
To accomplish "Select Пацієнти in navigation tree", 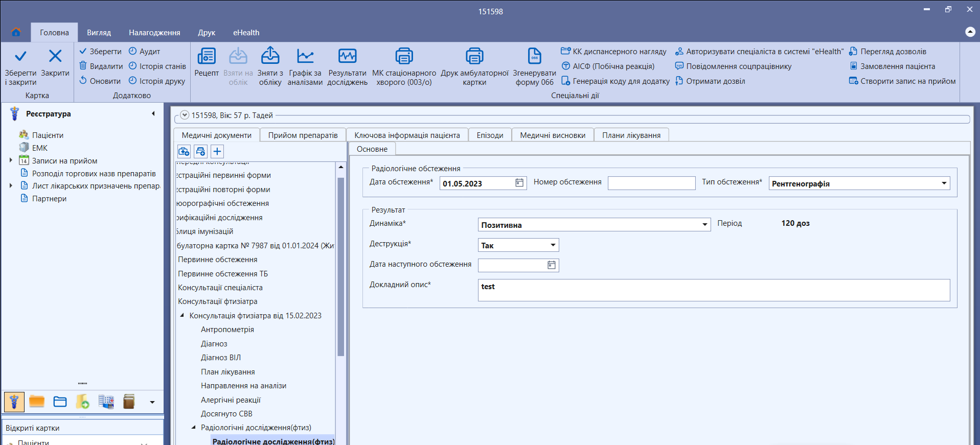I will [x=48, y=135].
